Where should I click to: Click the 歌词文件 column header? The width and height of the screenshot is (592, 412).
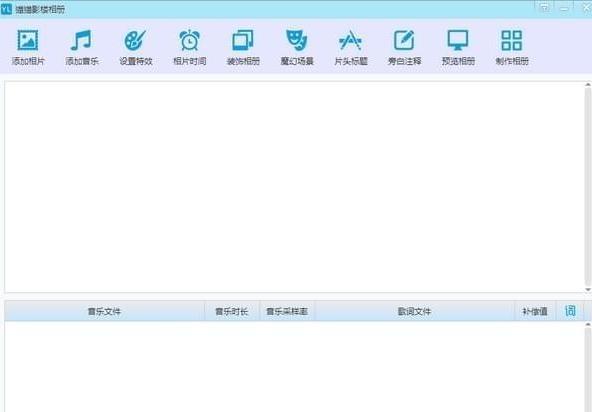coord(414,311)
